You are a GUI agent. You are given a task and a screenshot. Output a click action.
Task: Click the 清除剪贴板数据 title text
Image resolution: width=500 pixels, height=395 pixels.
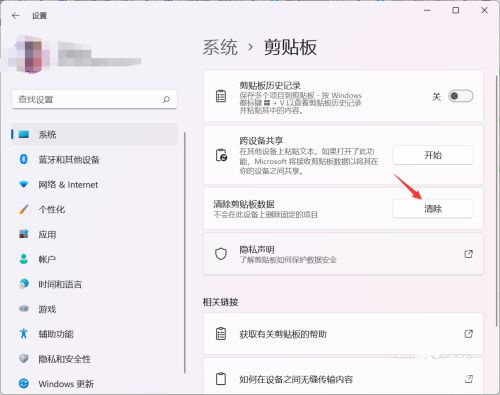coord(244,204)
